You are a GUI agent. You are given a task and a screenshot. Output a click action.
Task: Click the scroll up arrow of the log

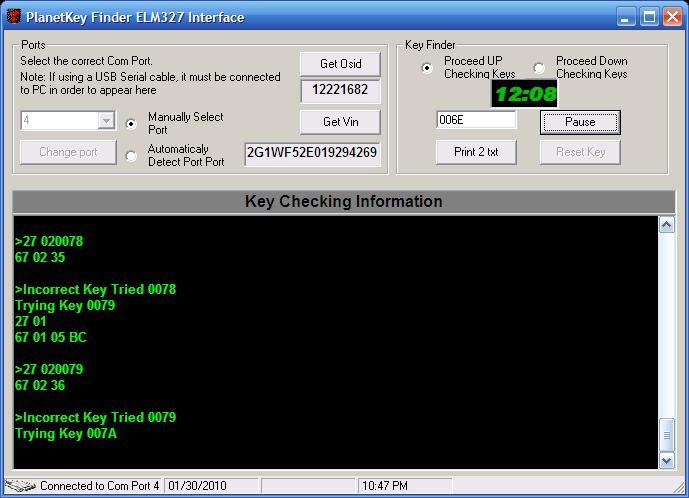667,225
